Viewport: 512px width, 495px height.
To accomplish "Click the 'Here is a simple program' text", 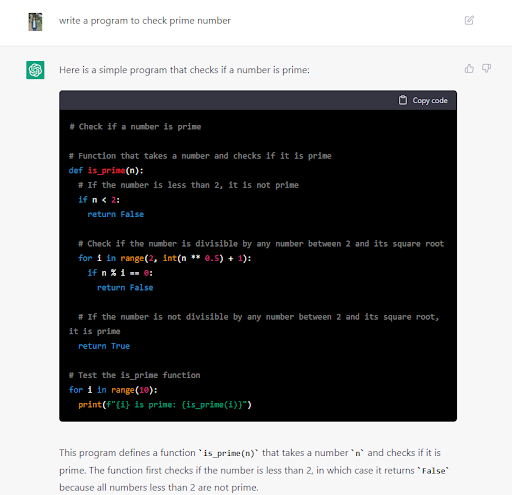I will click(184, 70).
